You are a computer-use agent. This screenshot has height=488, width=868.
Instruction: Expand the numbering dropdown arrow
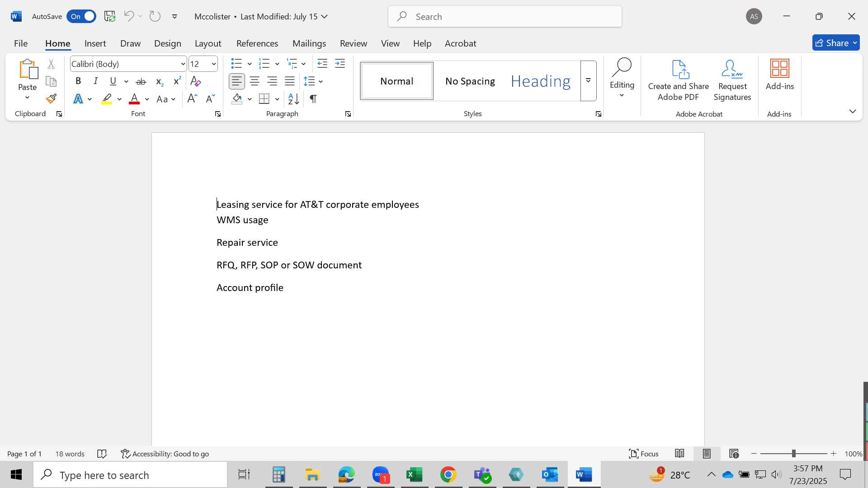click(x=277, y=64)
